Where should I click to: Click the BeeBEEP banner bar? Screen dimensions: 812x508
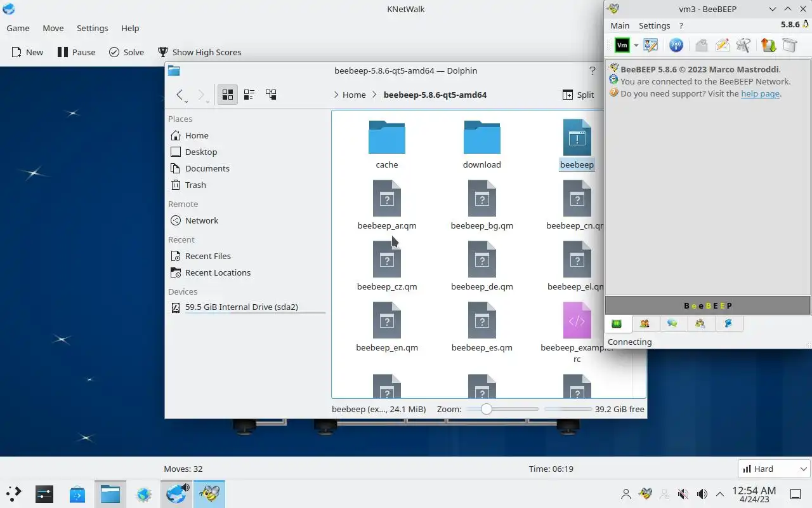coord(708,305)
